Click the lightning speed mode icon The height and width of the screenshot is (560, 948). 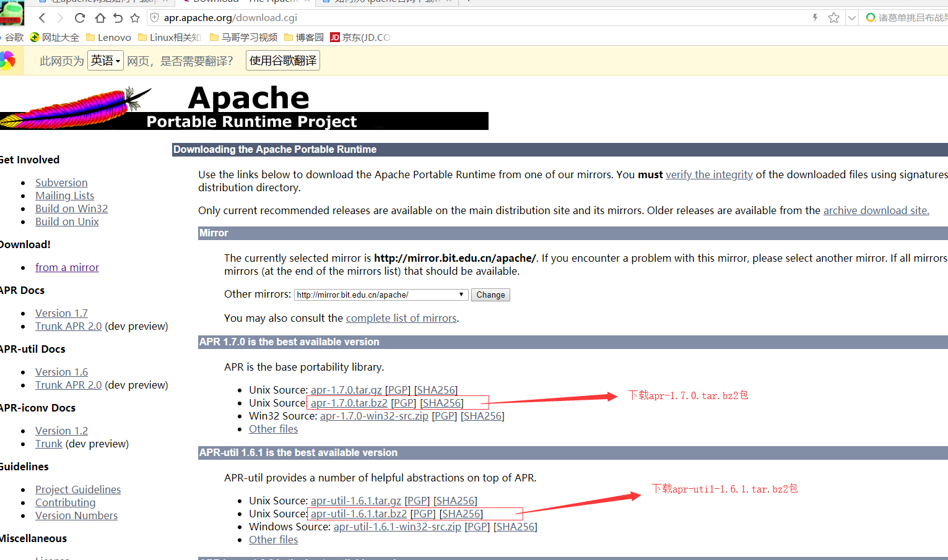(815, 18)
